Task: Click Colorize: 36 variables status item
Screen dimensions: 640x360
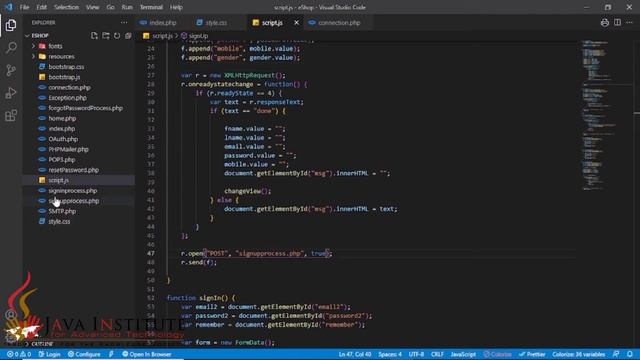Action: pyautogui.click(x=579, y=354)
